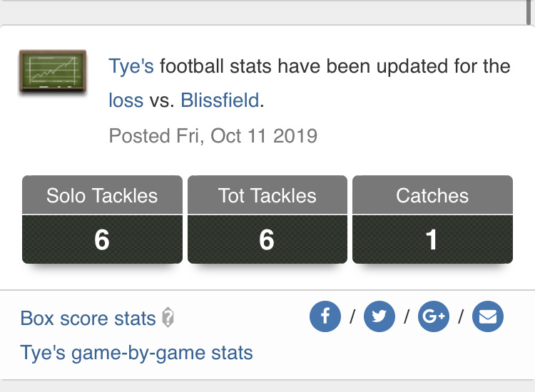Screen dimensions: 535x392
Task: View Tye's game-by-game stats
Action: (x=136, y=352)
